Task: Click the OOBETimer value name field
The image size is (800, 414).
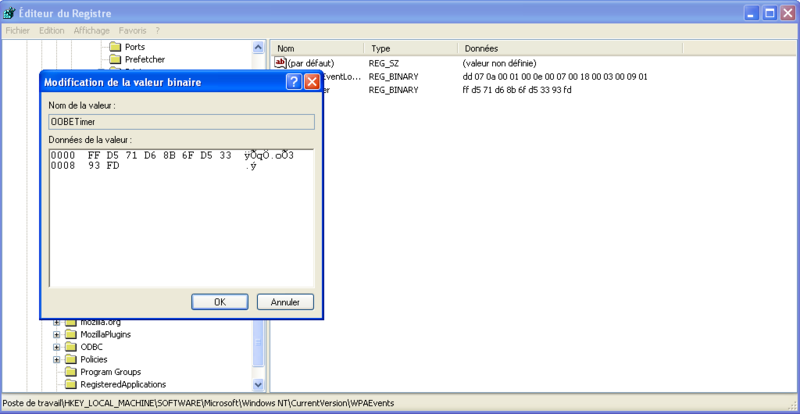Action: [x=182, y=122]
